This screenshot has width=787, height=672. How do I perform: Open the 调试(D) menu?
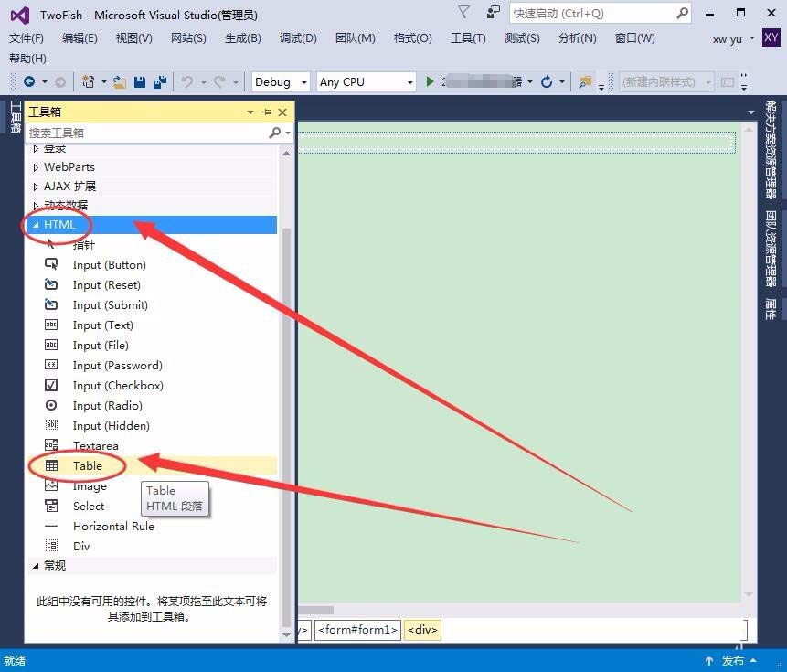click(x=296, y=38)
